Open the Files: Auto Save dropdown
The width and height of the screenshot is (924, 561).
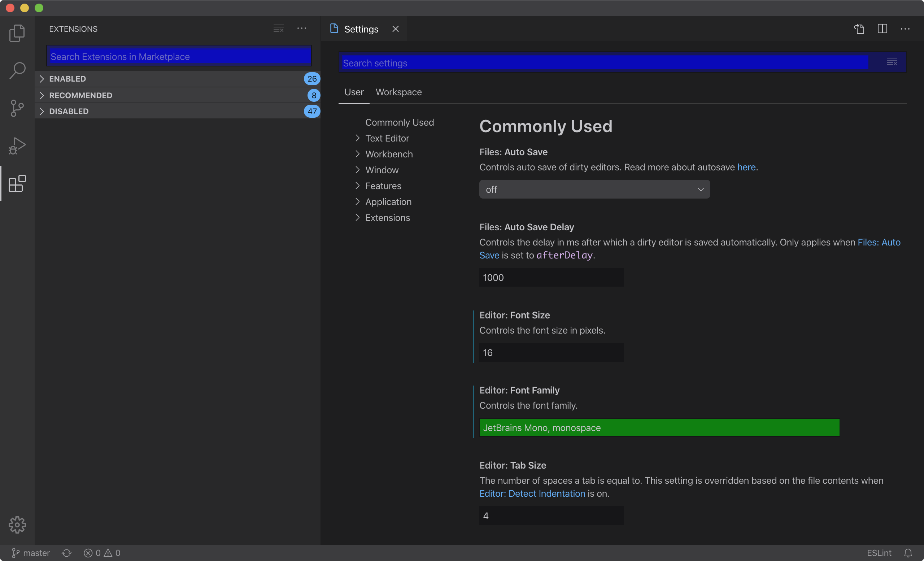(594, 190)
